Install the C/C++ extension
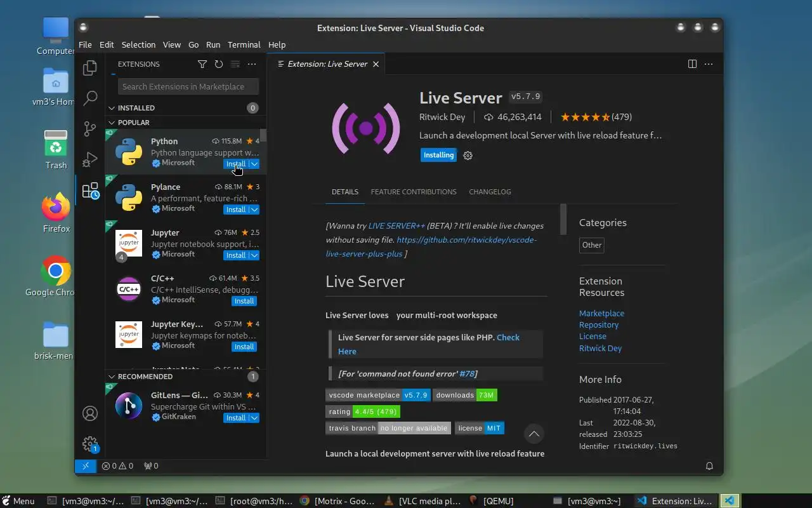 pyautogui.click(x=244, y=301)
